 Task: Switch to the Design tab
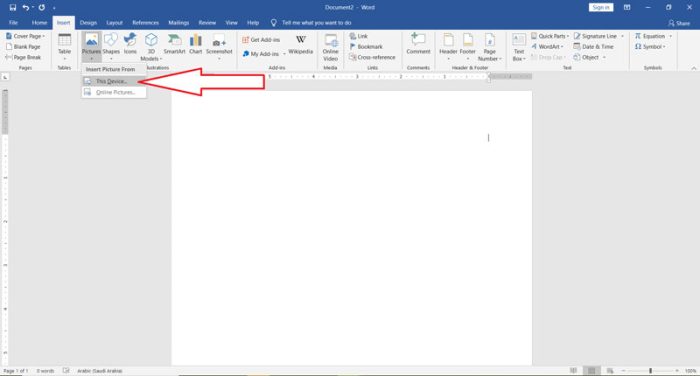pyautogui.click(x=88, y=22)
